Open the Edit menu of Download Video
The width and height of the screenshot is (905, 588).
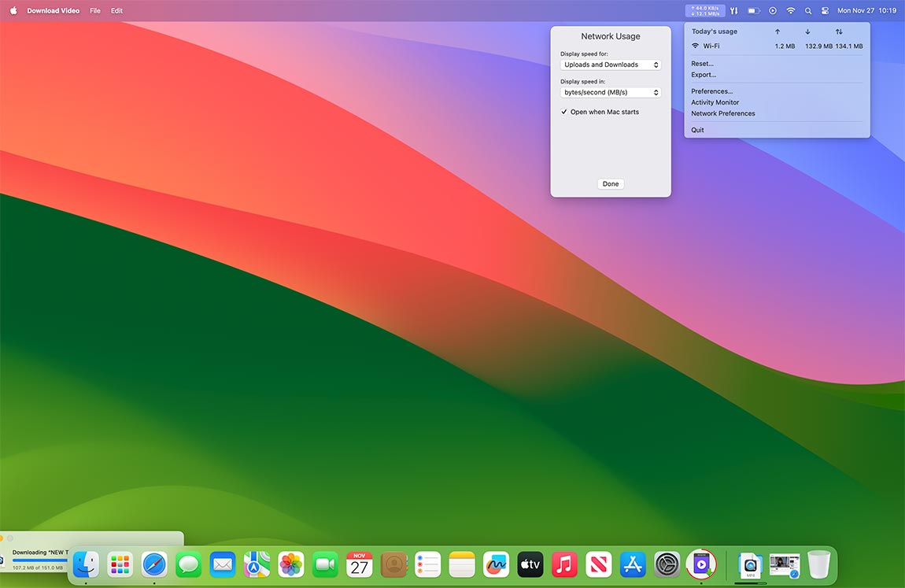click(x=116, y=10)
